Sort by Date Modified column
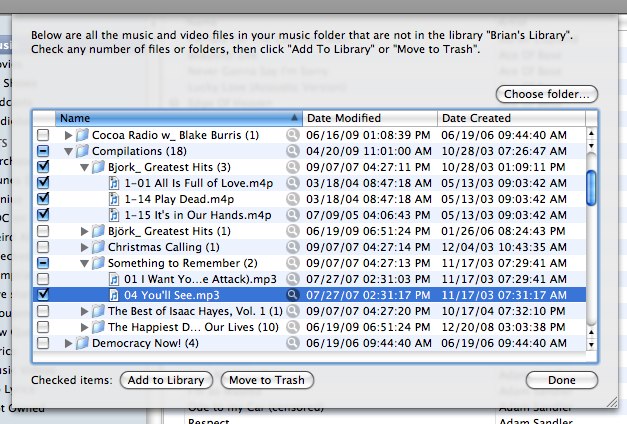Image resolution: width=627 pixels, height=424 pixels. pyautogui.click(x=369, y=118)
